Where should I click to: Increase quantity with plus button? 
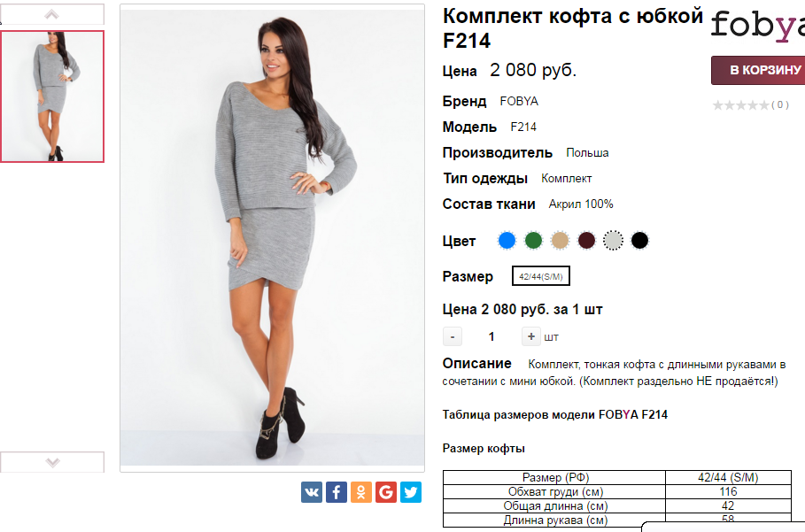(530, 336)
